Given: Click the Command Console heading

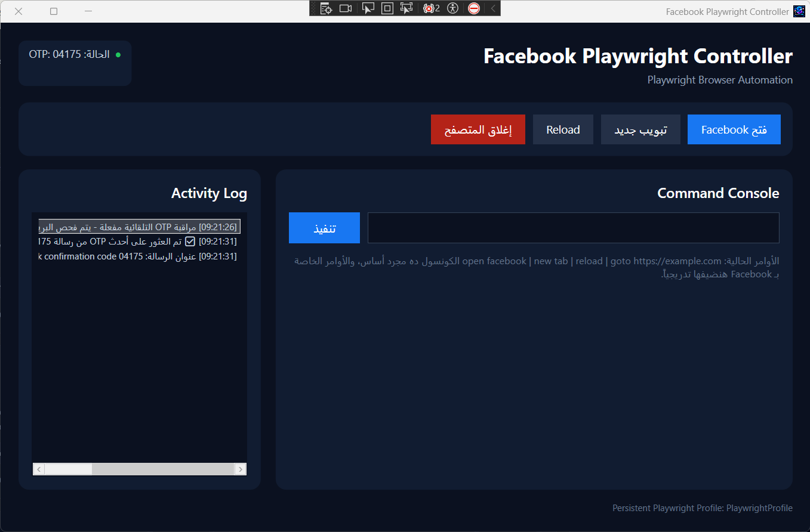Looking at the screenshot, I should pyautogui.click(x=718, y=193).
